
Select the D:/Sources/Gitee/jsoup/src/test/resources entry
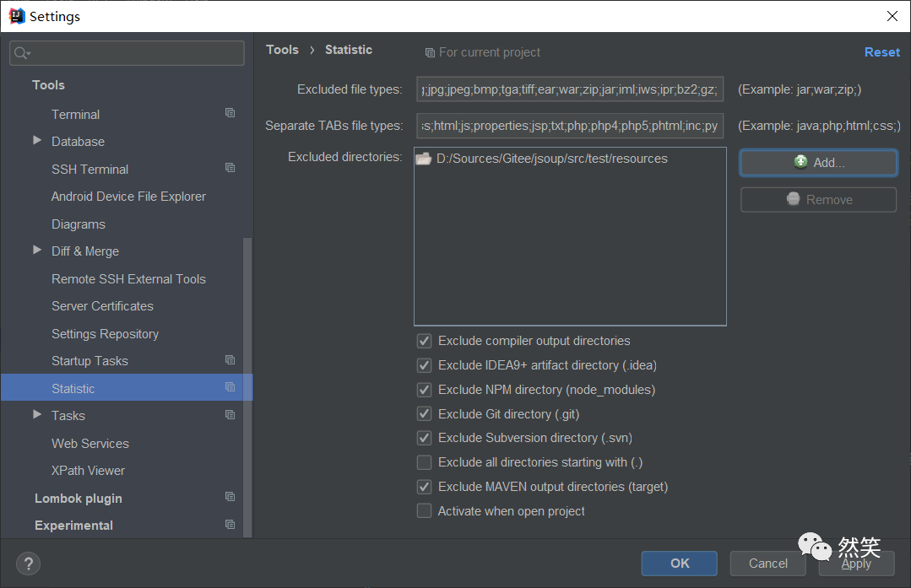point(552,159)
